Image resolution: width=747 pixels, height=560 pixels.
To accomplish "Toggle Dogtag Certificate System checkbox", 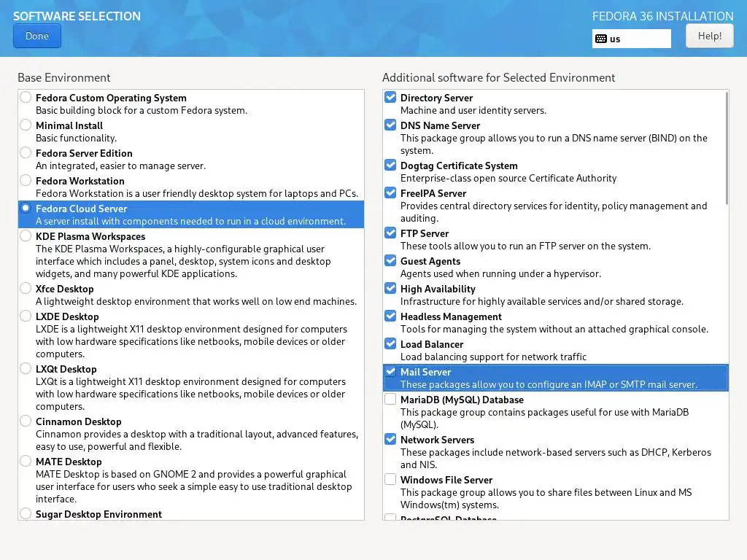I will tap(390, 165).
